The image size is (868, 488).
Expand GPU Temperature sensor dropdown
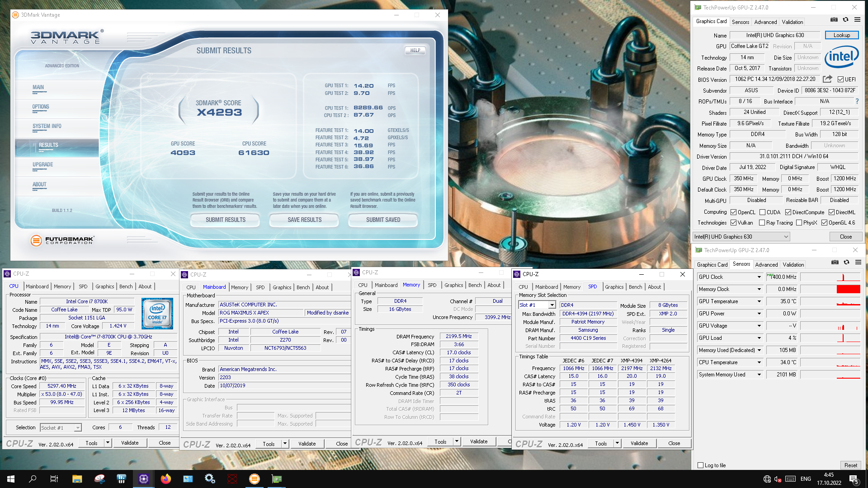[x=759, y=301]
